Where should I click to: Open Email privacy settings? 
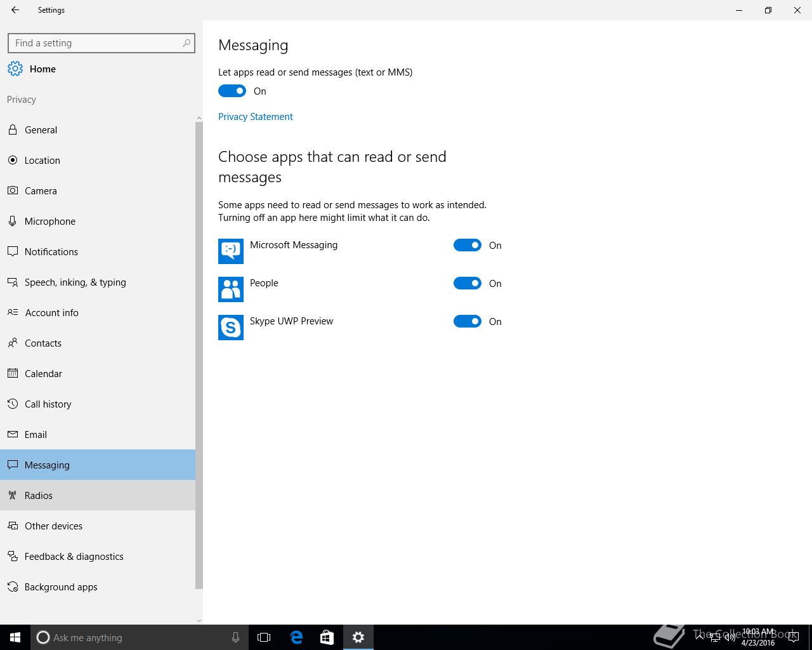click(x=98, y=434)
